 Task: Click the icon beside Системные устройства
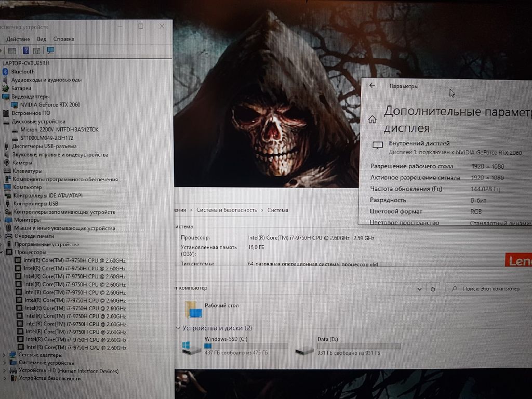(13, 363)
